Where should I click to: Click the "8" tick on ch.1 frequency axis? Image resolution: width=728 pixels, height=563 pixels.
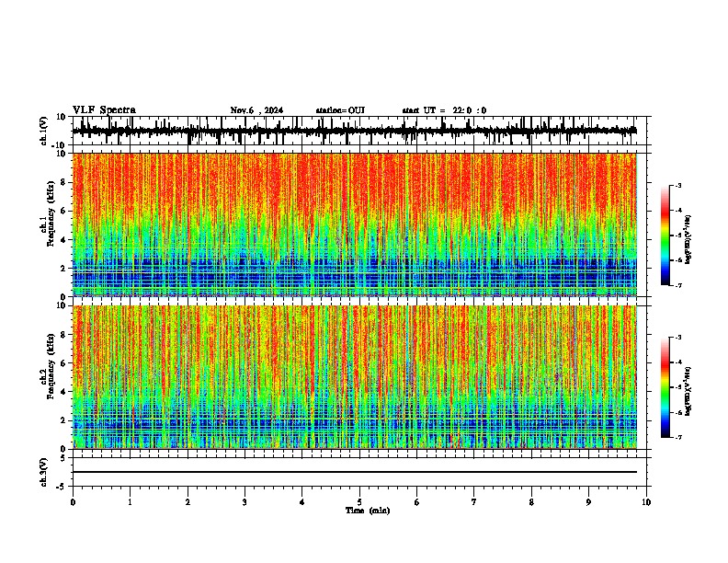(x=64, y=182)
